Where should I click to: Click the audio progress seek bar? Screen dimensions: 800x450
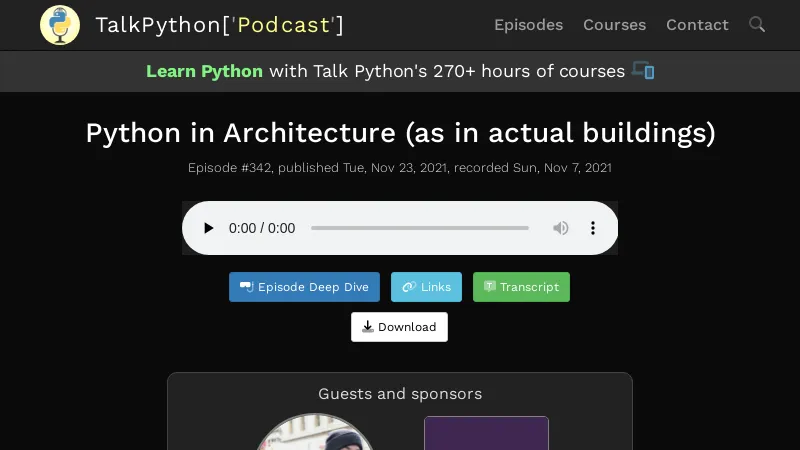pyautogui.click(x=420, y=228)
